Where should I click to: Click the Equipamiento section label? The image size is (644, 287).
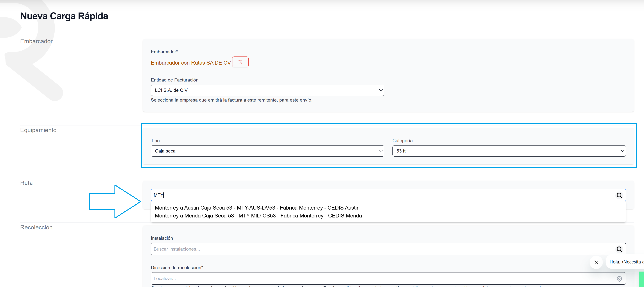[38, 130]
